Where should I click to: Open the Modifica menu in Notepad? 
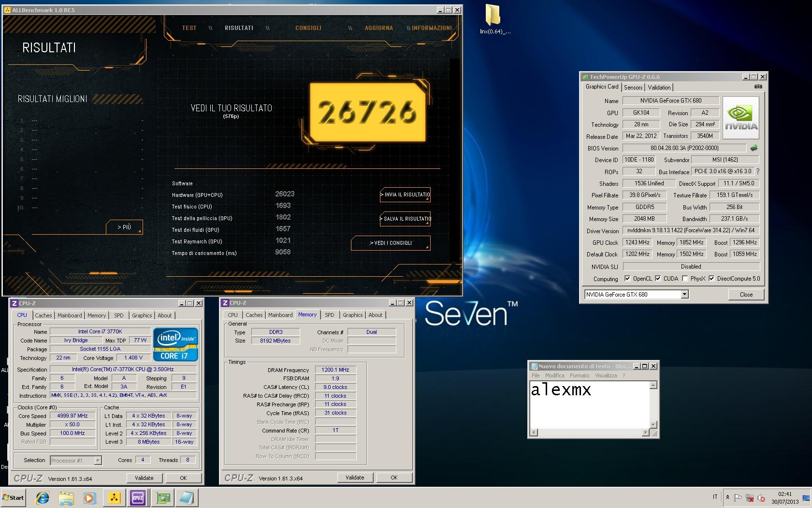554,375
